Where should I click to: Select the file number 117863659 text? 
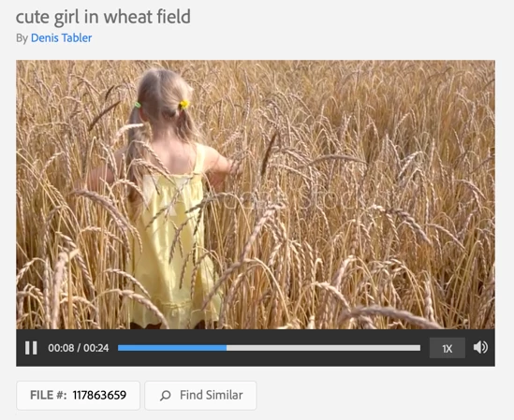pos(99,395)
